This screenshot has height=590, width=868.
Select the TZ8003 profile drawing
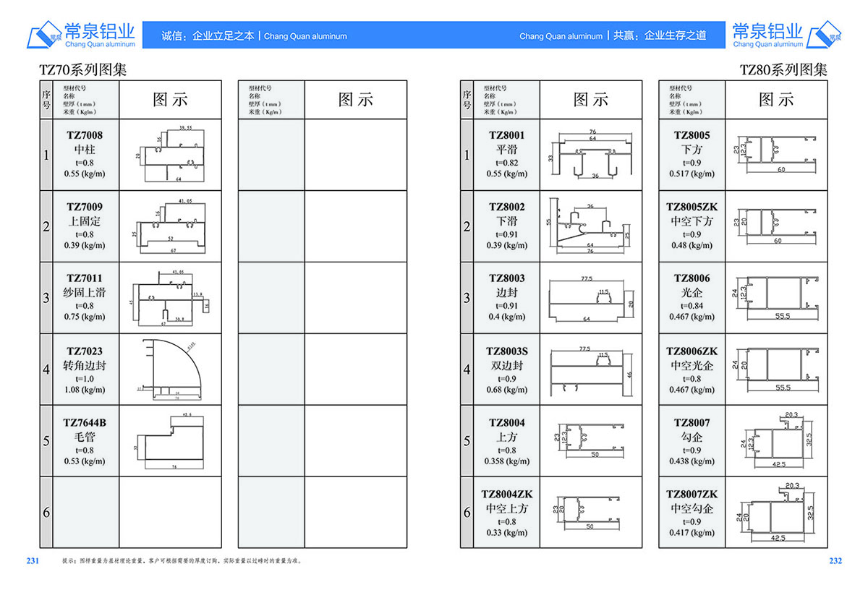coord(592,297)
